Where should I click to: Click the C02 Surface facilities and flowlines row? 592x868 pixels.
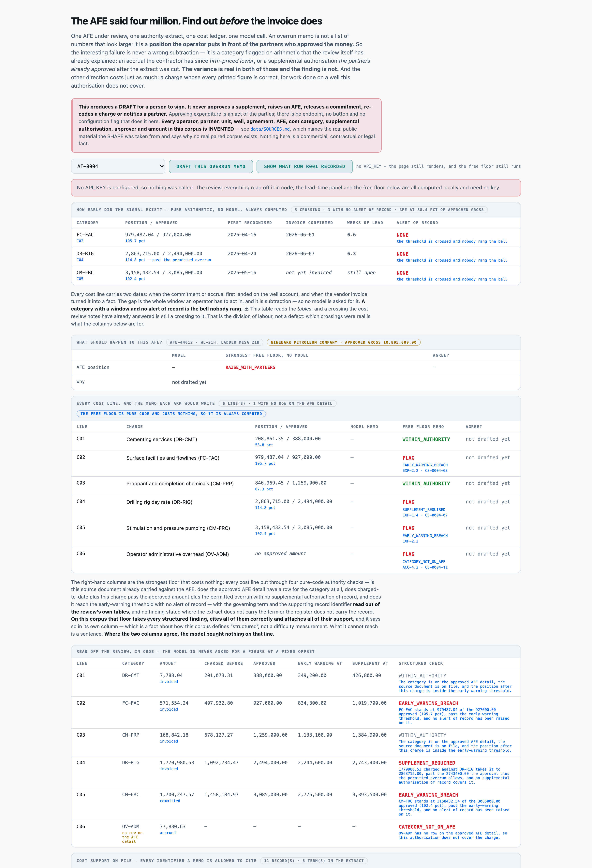tap(296, 464)
